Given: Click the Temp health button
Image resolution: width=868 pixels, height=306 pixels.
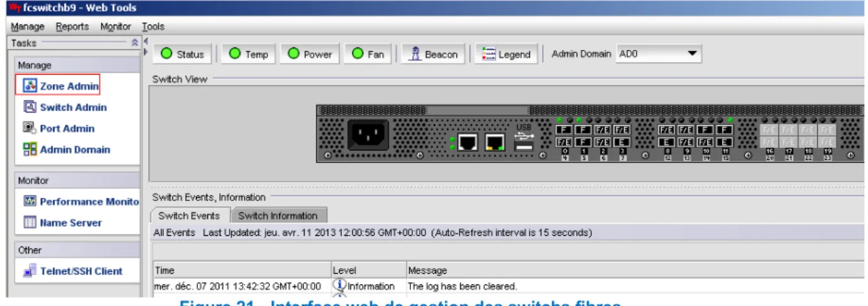Looking at the screenshot, I should (249, 54).
